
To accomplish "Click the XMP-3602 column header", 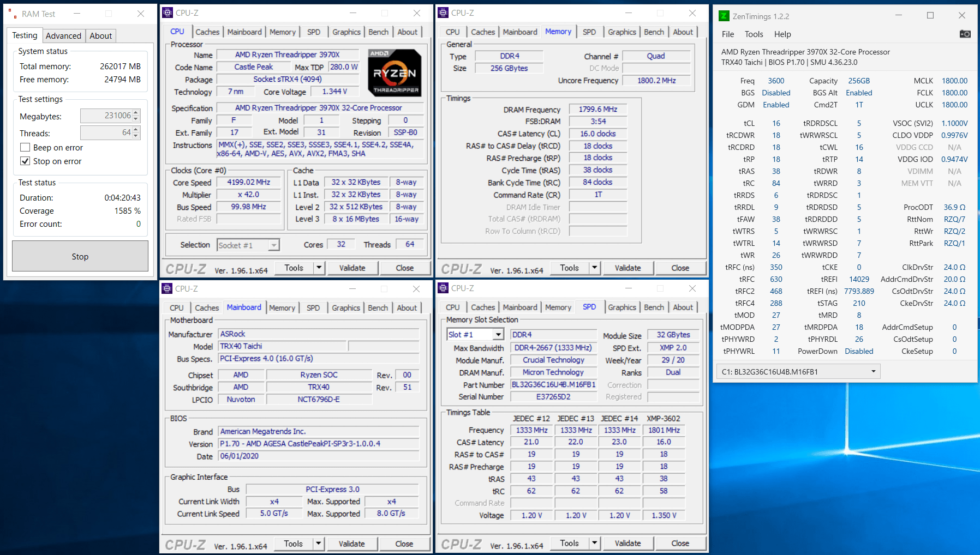I will [664, 418].
